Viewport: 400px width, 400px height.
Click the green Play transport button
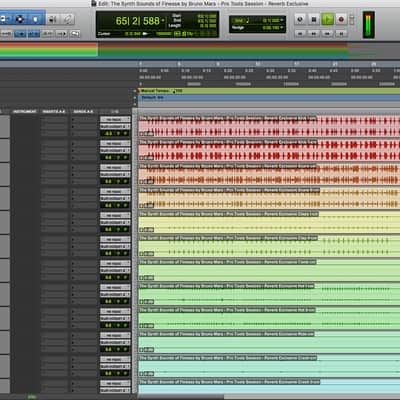327,19
